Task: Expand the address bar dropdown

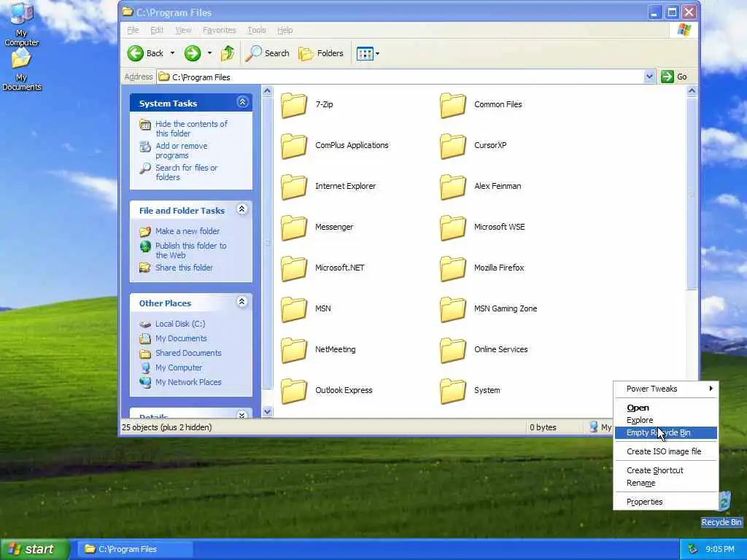Action: click(649, 77)
